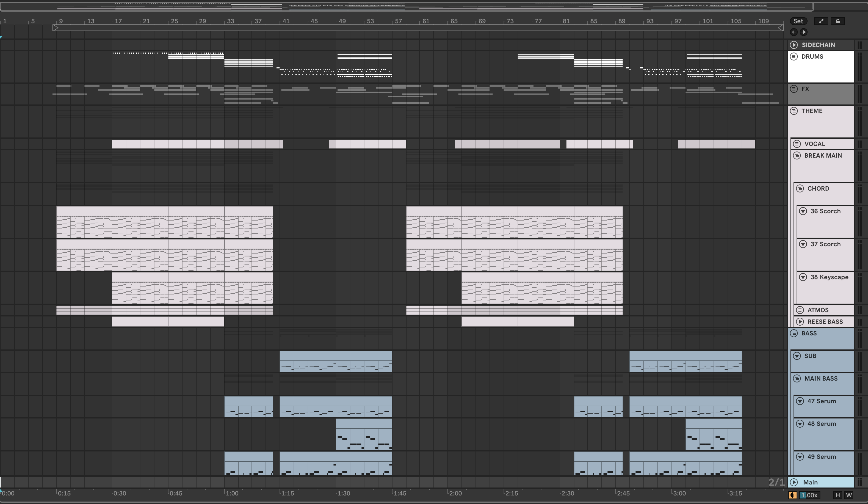
Task: Click the lock envelopes icon
Action: 838,21
